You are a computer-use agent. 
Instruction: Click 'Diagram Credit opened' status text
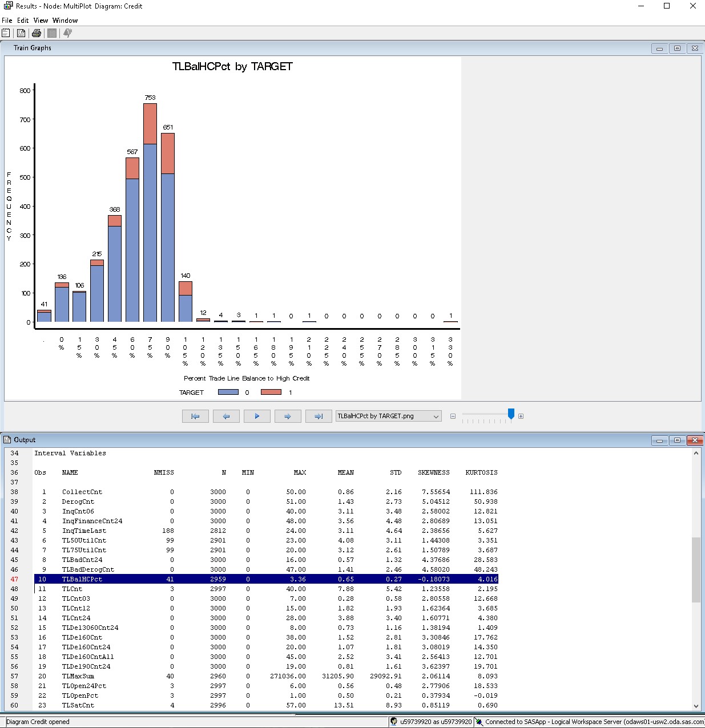pyautogui.click(x=38, y=722)
